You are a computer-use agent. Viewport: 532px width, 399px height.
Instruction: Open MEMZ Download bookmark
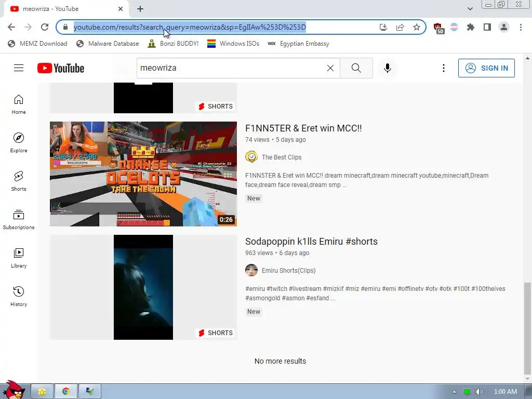click(x=37, y=44)
